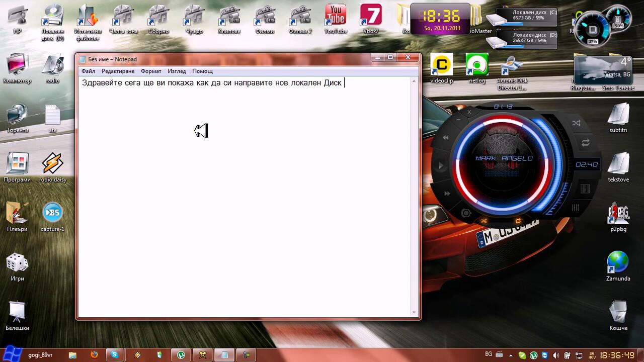The width and height of the screenshot is (644, 362).
Task: Toggle repeat in the media player
Action: coord(585,143)
